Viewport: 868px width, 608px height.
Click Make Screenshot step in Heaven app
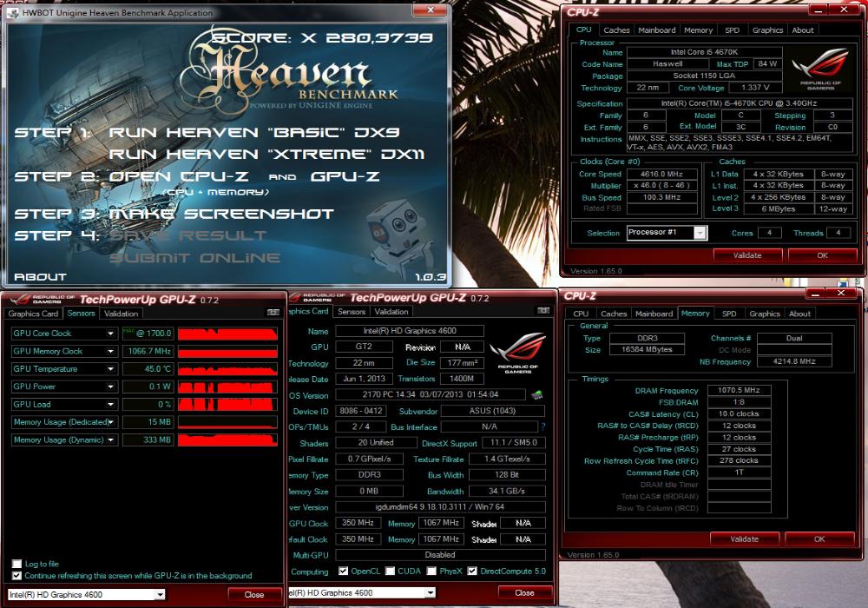pyautogui.click(x=221, y=214)
